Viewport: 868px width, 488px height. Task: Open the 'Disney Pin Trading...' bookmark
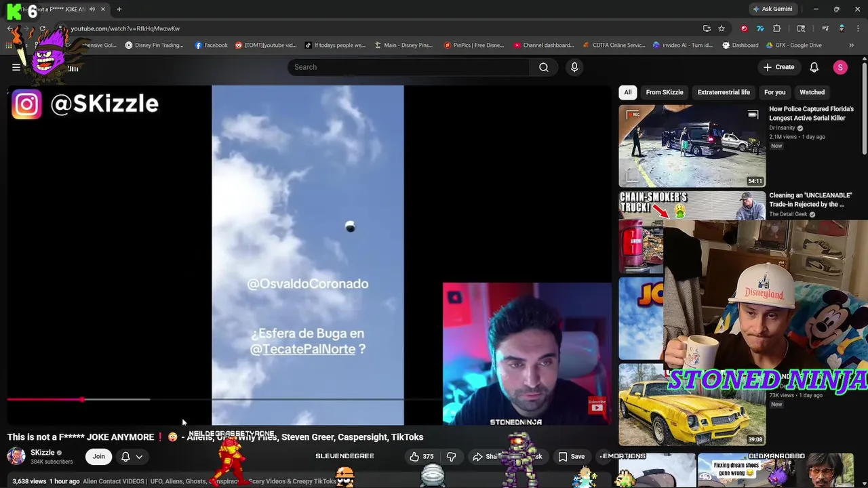154,45
